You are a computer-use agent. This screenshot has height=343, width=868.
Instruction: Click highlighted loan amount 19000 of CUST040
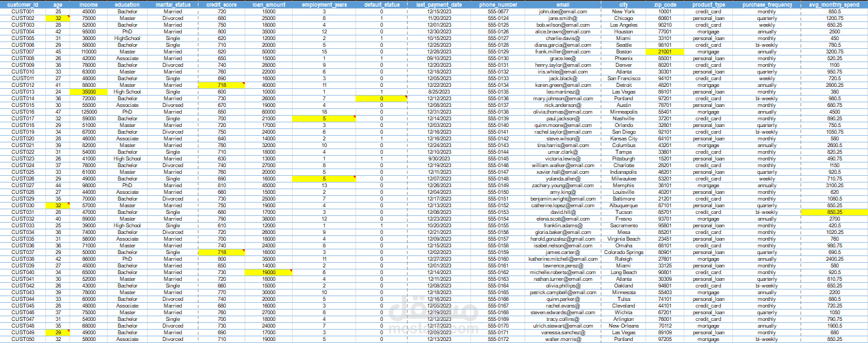coord(268,272)
